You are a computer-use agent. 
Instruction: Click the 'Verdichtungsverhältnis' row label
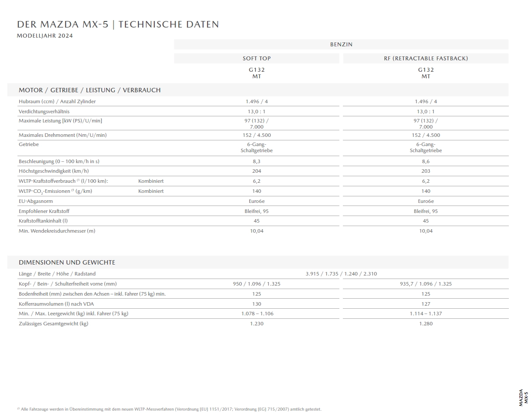(x=44, y=112)
